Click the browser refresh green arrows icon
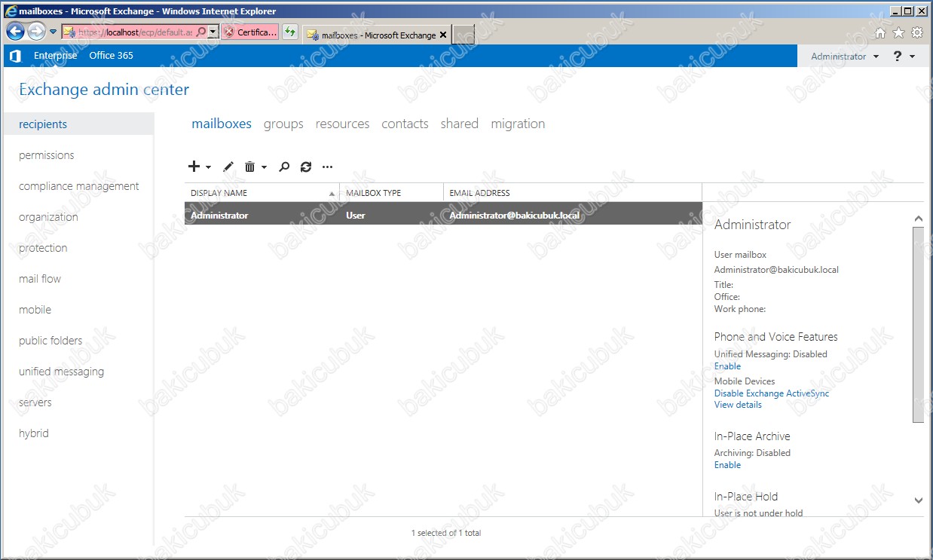Screen dimensions: 933x560 tap(290, 32)
